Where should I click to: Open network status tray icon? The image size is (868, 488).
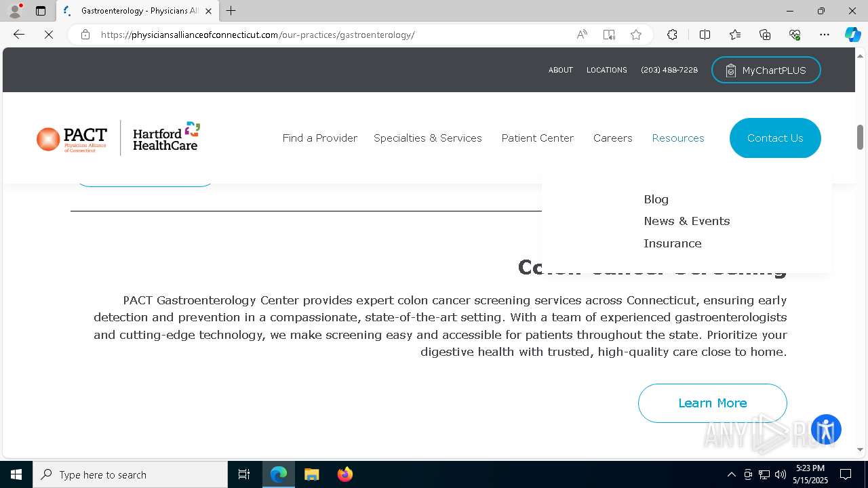pos(764,474)
